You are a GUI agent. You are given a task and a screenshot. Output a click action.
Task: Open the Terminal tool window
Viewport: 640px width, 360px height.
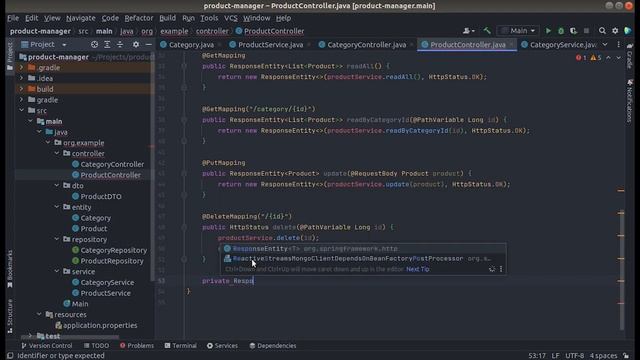click(180, 346)
